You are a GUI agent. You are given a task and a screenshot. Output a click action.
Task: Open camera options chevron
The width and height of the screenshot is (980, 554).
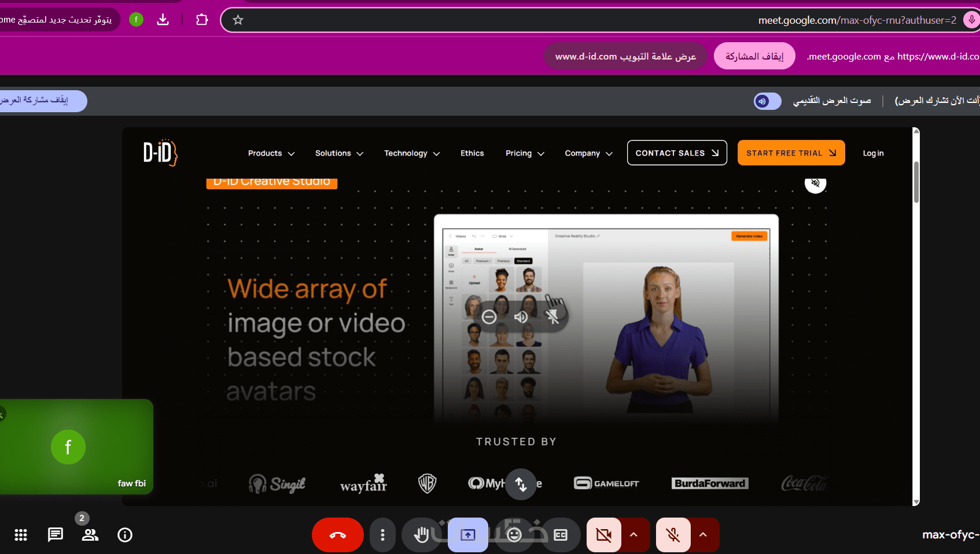click(634, 535)
